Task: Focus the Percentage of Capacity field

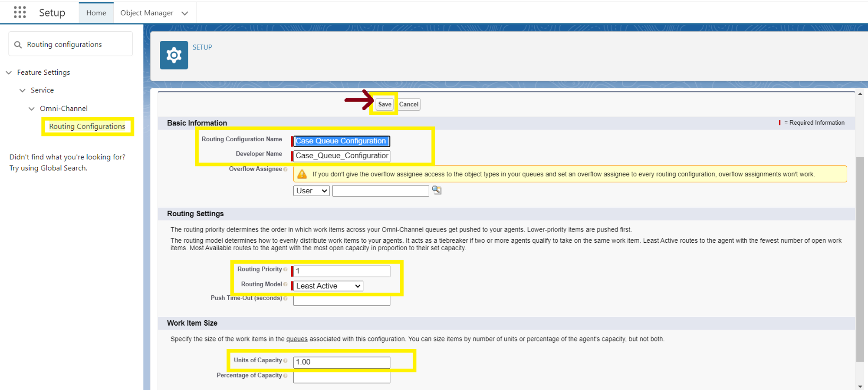Action: [342, 377]
